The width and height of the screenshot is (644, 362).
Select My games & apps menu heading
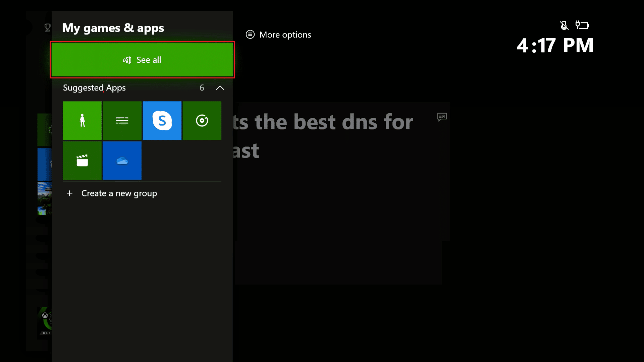(113, 27)
